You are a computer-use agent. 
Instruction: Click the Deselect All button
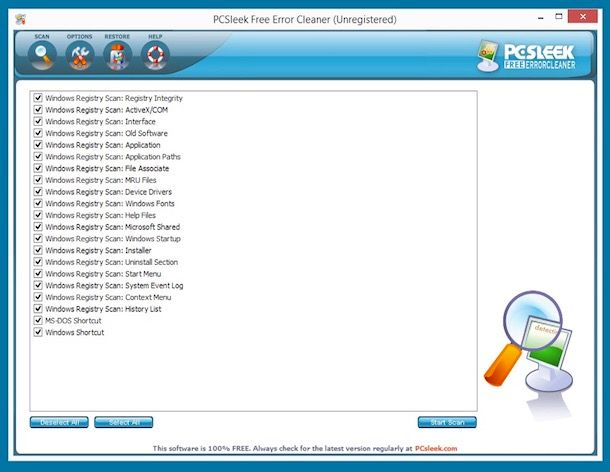click(x=59, y=422)
